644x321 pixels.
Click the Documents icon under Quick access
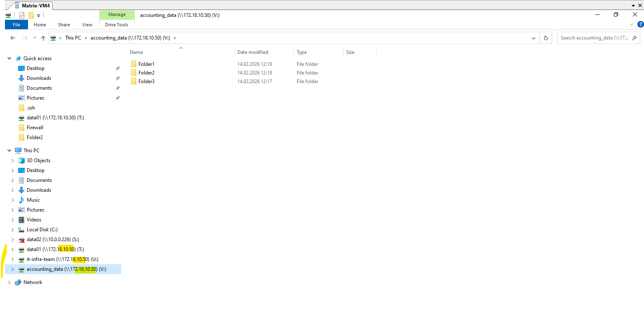click(x=21, y=88)
